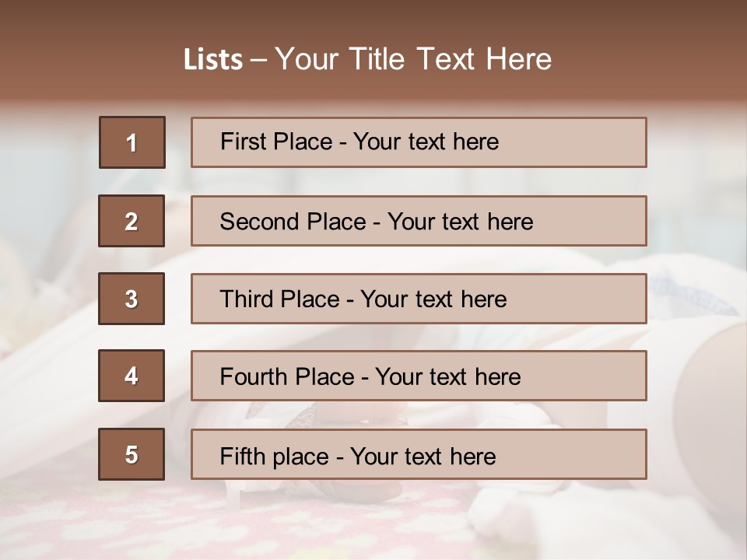747x560 pixels.
Task: Click the bold word Lists in title
Action: 213,59
